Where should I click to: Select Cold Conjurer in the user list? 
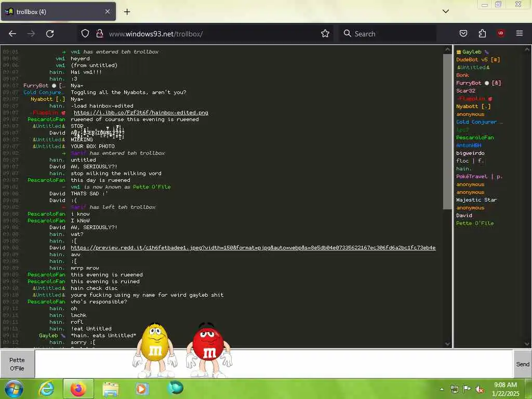[479, 122]
